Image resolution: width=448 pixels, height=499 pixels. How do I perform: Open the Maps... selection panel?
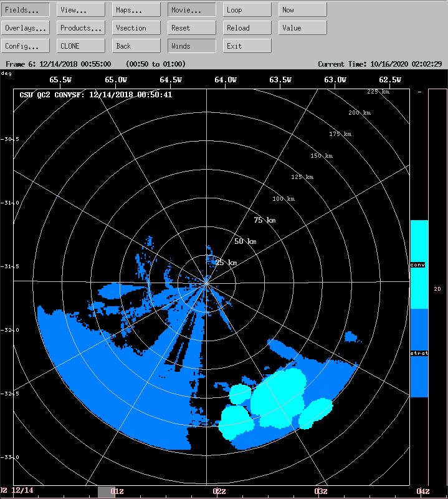point(136,10)
